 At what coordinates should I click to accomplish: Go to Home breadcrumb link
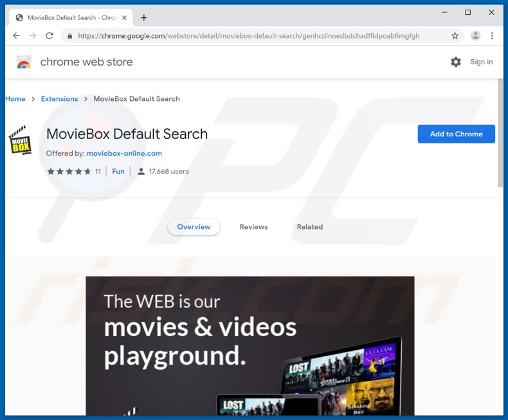point(15,99)
